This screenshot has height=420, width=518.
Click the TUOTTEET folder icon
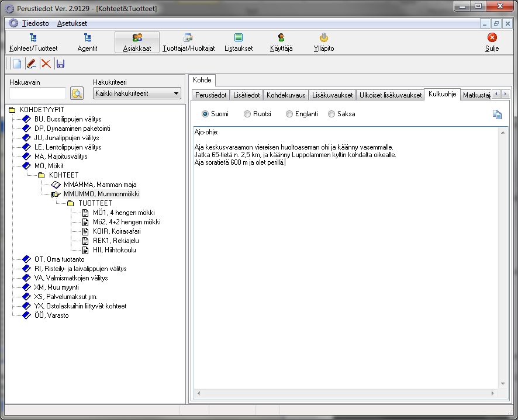(70, 203)
